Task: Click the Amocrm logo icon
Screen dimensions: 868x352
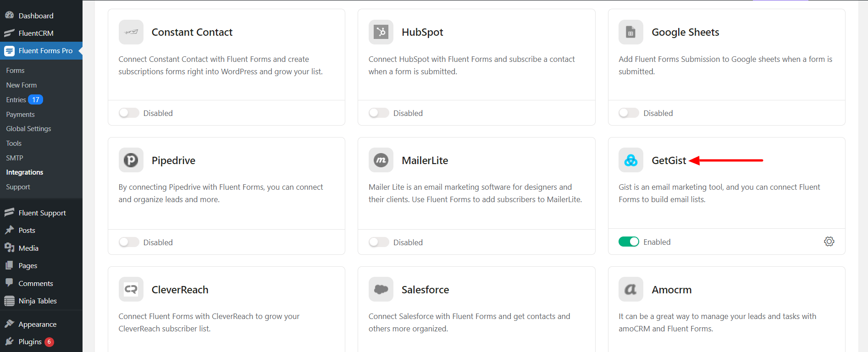Action: [631, 289]
